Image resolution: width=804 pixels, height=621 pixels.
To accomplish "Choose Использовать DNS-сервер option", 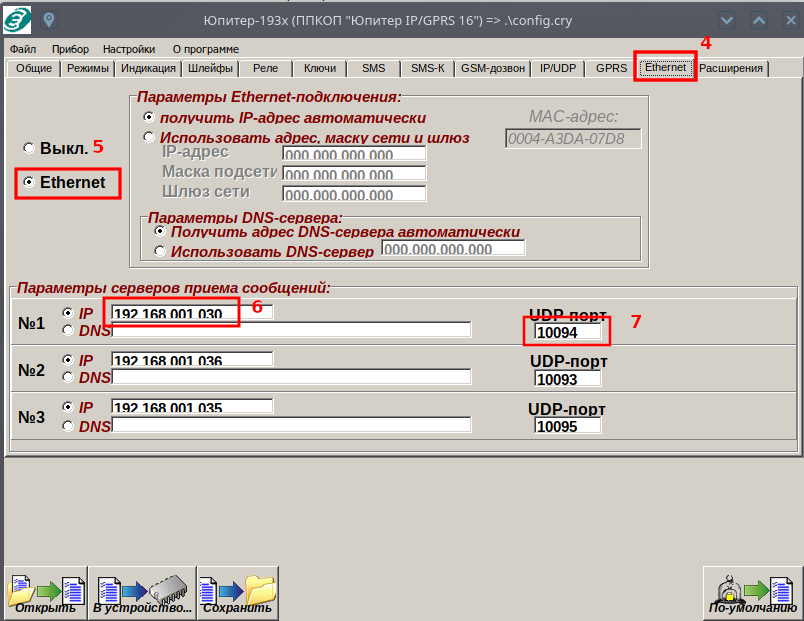I will (160, 251).
